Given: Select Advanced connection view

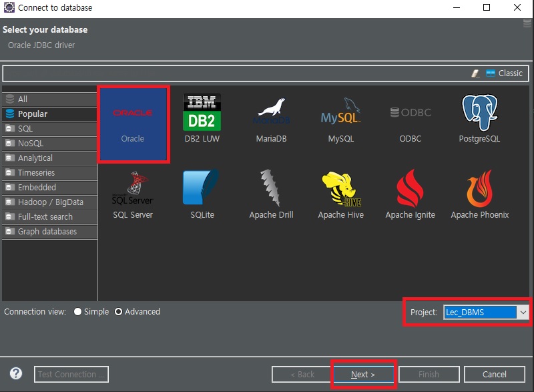Looking at the screenshot, I should [x=138, y=312].
